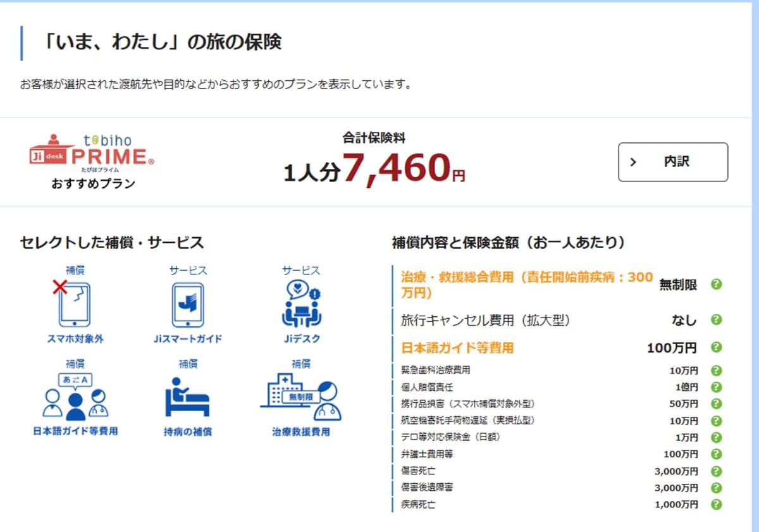Click the tabiho PRIME logo

click(x=92, y=154)
